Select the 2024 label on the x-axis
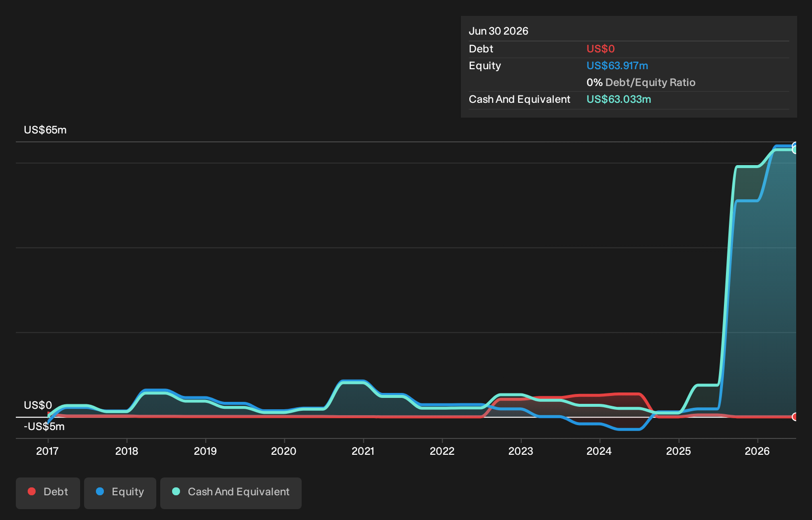Viewport: 812px width, 520px height. (599, 451)
